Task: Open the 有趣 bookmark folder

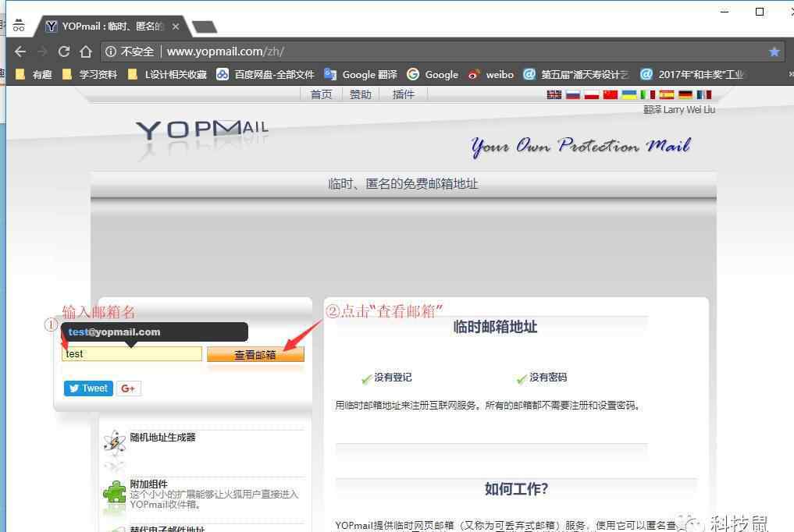Action: (x=34, y=74)
